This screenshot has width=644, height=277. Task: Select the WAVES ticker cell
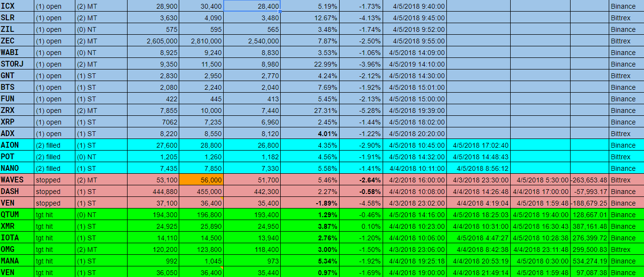17,180
